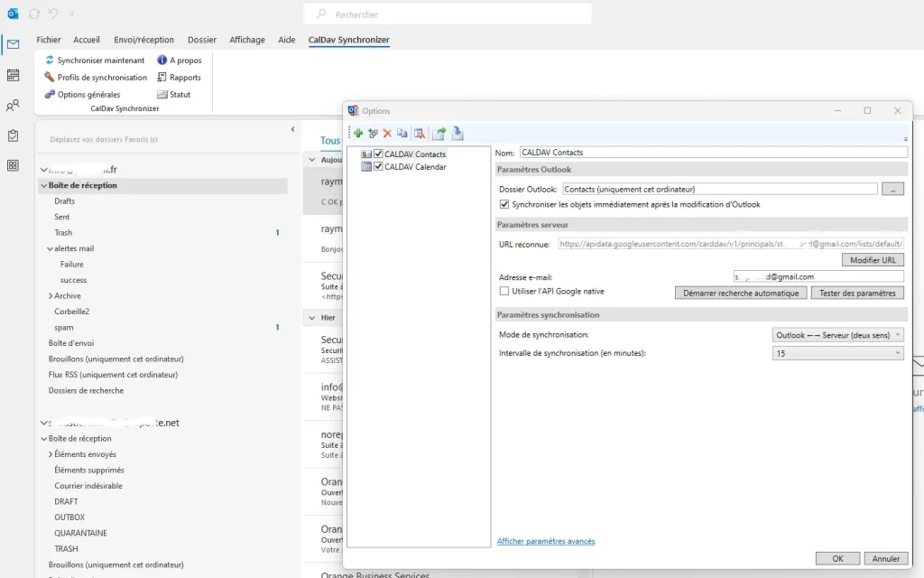The width and height of the screenshot is (924, 578).
Task: Open Afficher paramètres avancés link
Action: point(546,542)
